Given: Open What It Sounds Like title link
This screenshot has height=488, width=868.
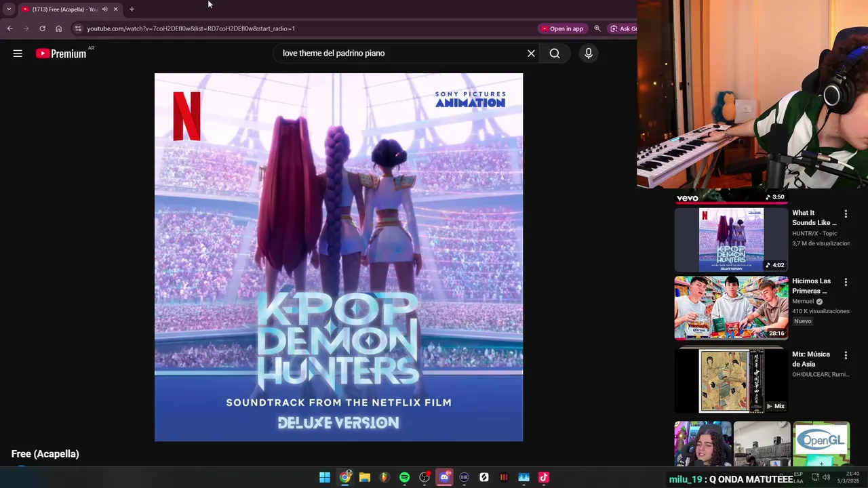Looking at the screenshot, I should point(814,218).
